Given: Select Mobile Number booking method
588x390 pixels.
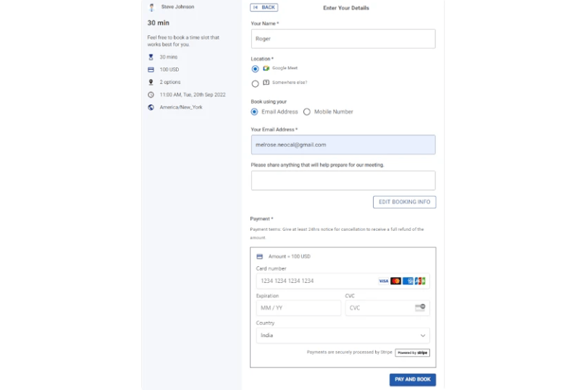Looking at the screenshot, I should [x=307, y=112].
